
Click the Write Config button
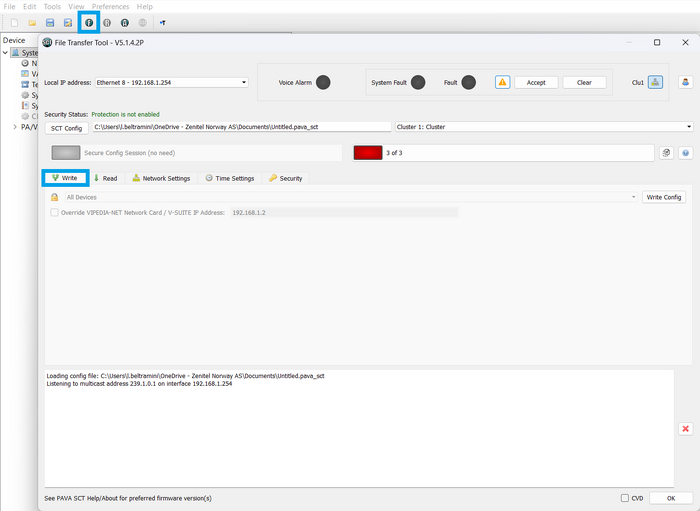click(x=663, y=197)
